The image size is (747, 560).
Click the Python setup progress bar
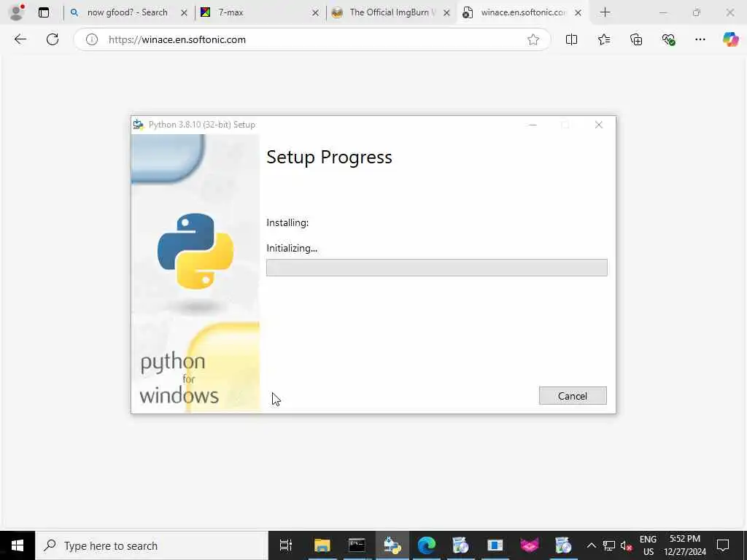(436, 268)
